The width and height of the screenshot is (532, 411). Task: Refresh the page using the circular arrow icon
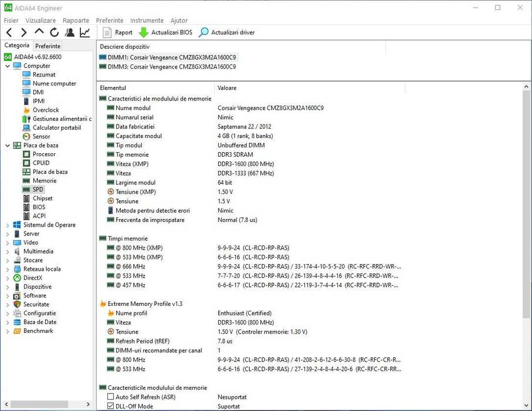[x=55, y=33]
